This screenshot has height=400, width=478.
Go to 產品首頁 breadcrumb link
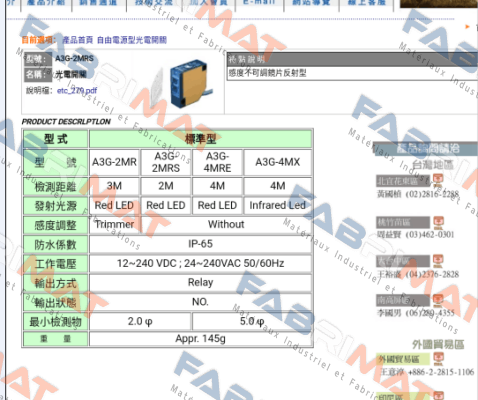click(77, 40)
